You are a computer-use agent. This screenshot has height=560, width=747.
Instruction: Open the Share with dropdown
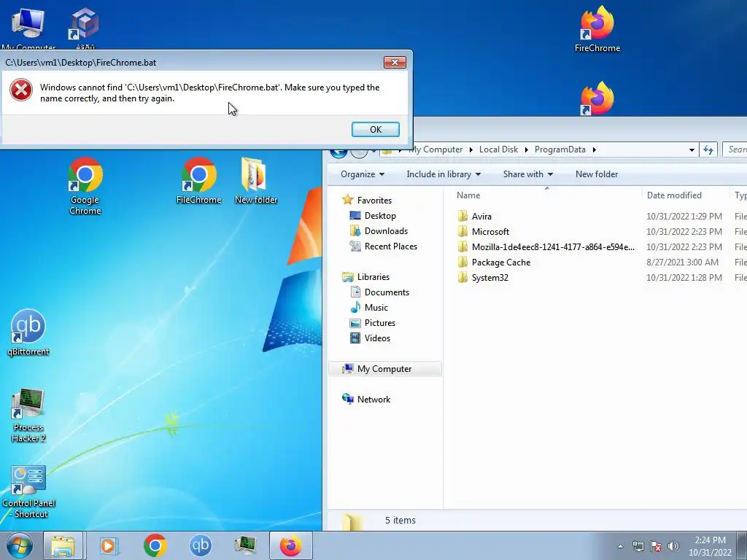(528, 174)
